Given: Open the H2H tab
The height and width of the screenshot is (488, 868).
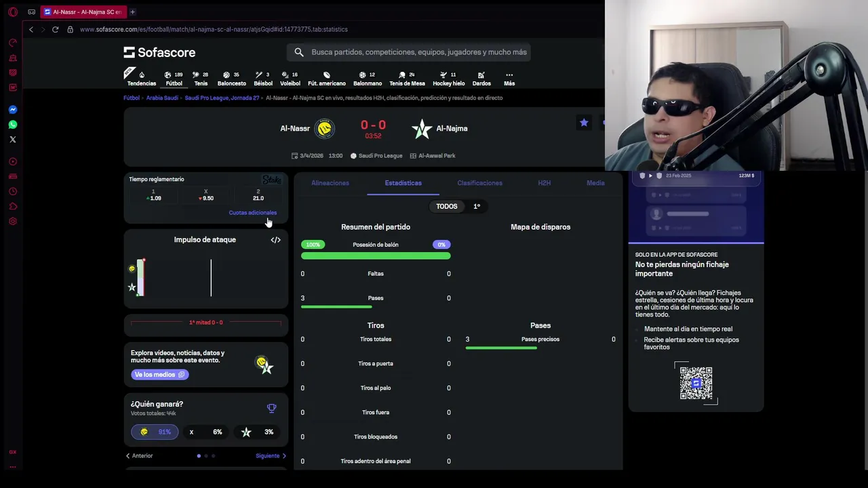Looking at the screenshot, I should [544, 183].
